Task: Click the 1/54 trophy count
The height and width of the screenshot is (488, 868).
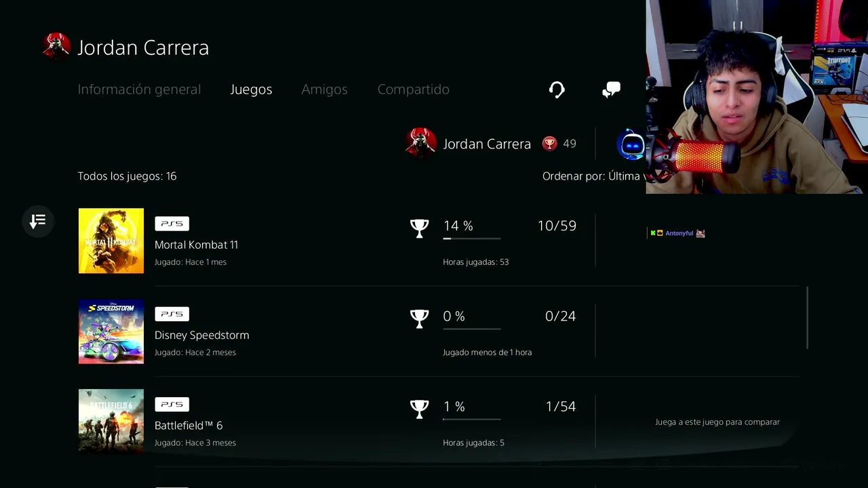Action: (560, 407)
